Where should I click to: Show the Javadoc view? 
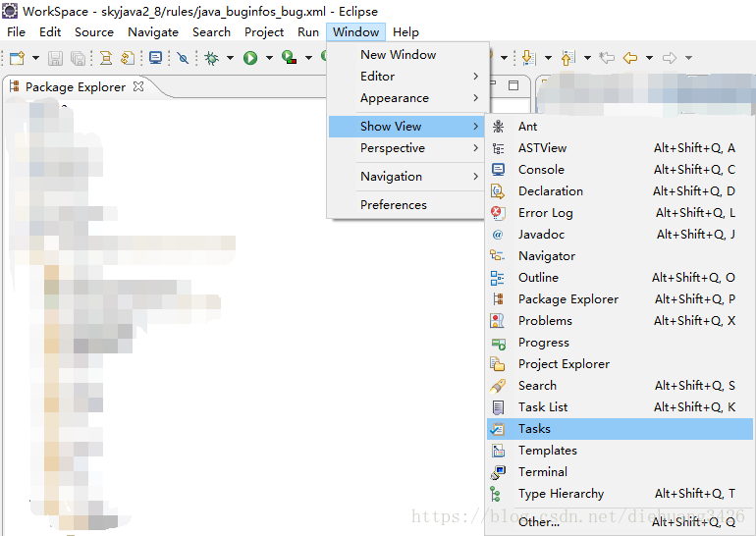coord(620,235)
